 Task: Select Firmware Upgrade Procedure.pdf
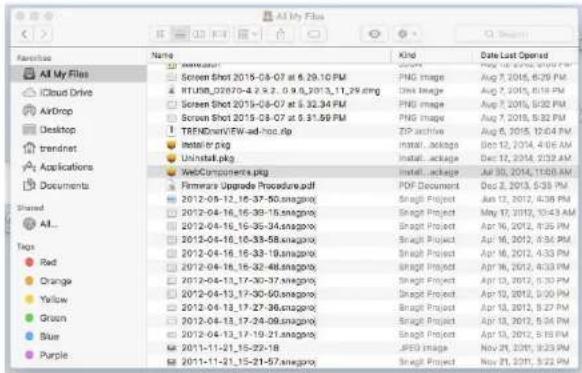362,186
